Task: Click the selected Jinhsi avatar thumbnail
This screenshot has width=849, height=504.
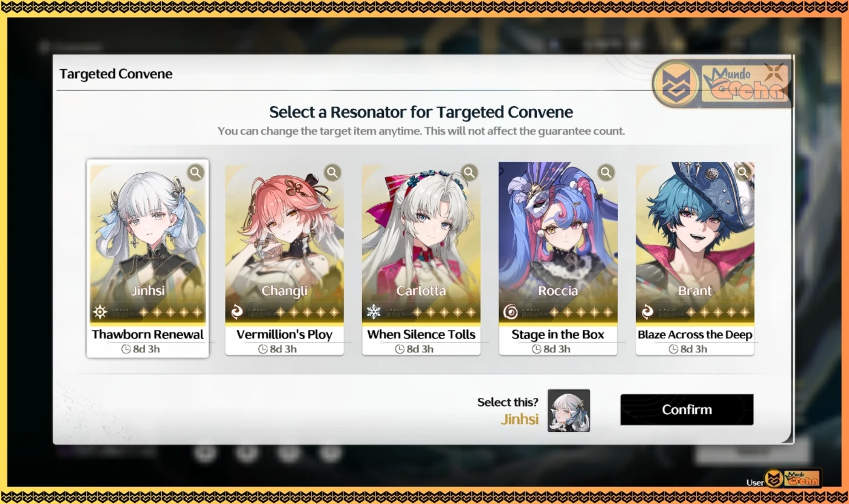Action: [x=569, y=411]
